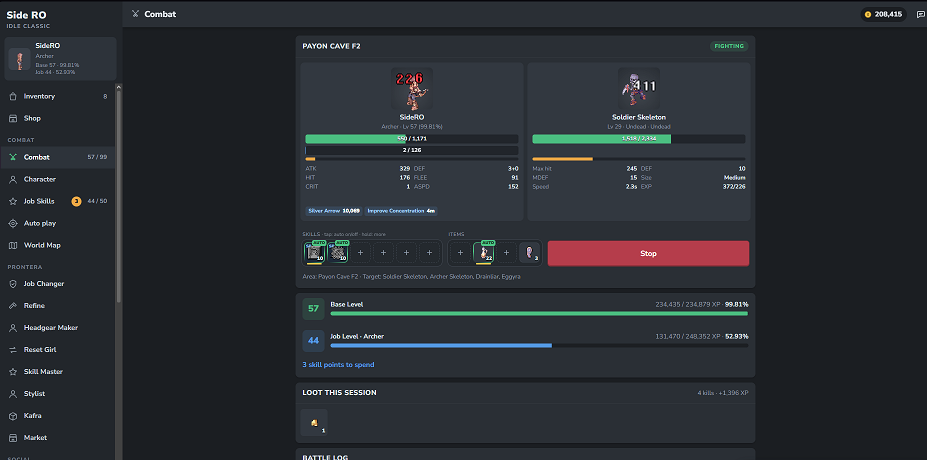Click the SideRO archer sprite
Image resolution: width=927 pixels, height=460 pixels.
tap(412, 89)
